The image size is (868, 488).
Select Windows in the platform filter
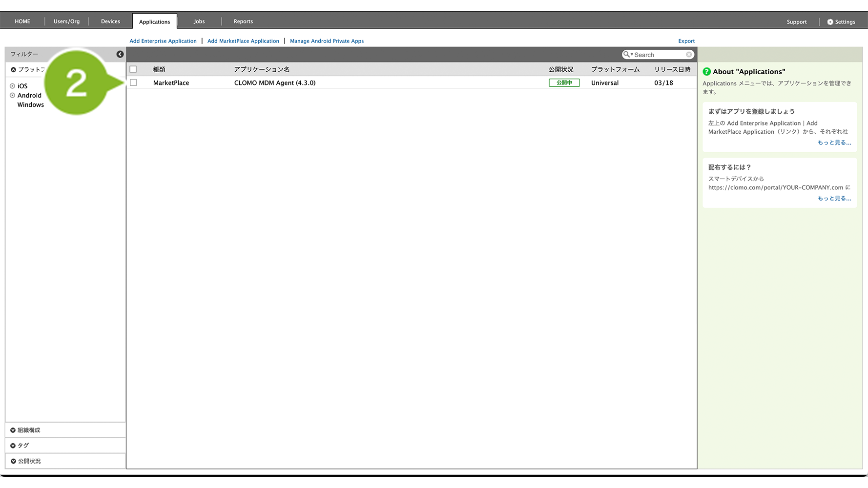pyautogui.click(x=31, y=105)
